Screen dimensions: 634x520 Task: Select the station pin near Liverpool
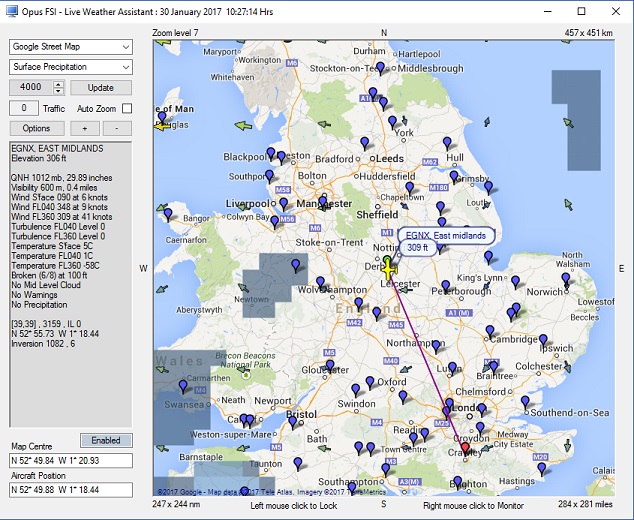point(283,203)
